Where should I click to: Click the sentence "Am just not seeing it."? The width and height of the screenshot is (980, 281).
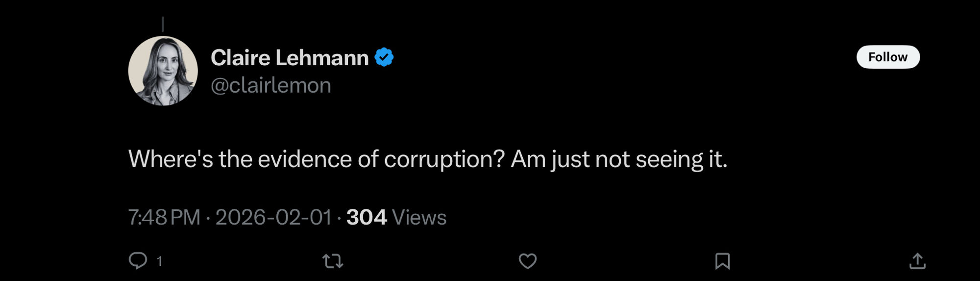pyautogui.click(x=619, y=159)
